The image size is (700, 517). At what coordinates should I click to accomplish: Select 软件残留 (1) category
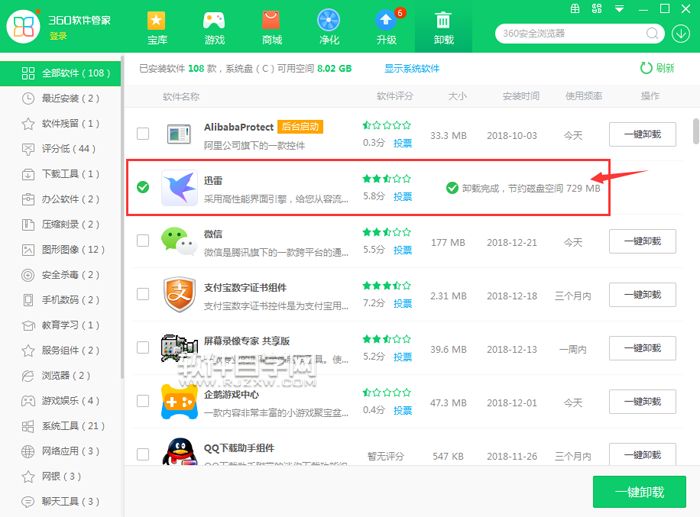click(x=61, y=124)
